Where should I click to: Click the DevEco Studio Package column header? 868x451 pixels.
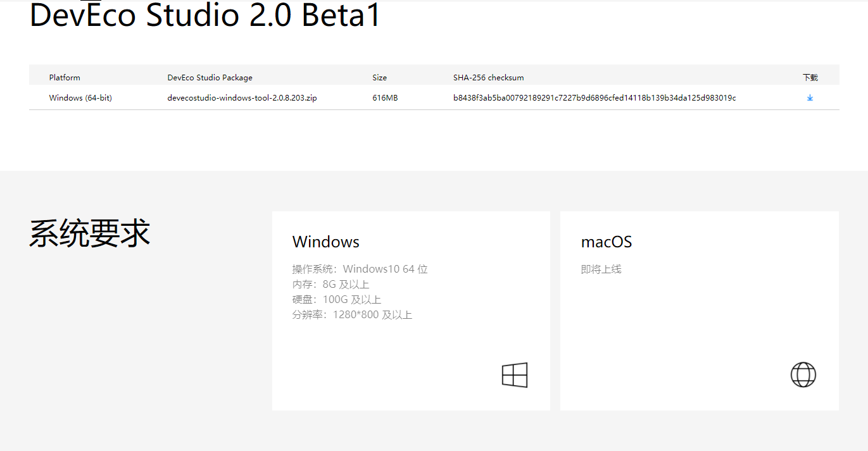tap(210, 78)
